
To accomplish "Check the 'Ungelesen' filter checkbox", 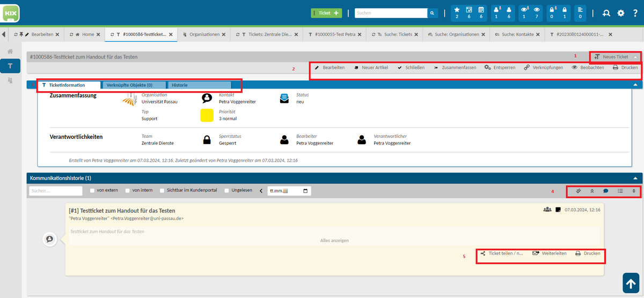I will point(227,190).
